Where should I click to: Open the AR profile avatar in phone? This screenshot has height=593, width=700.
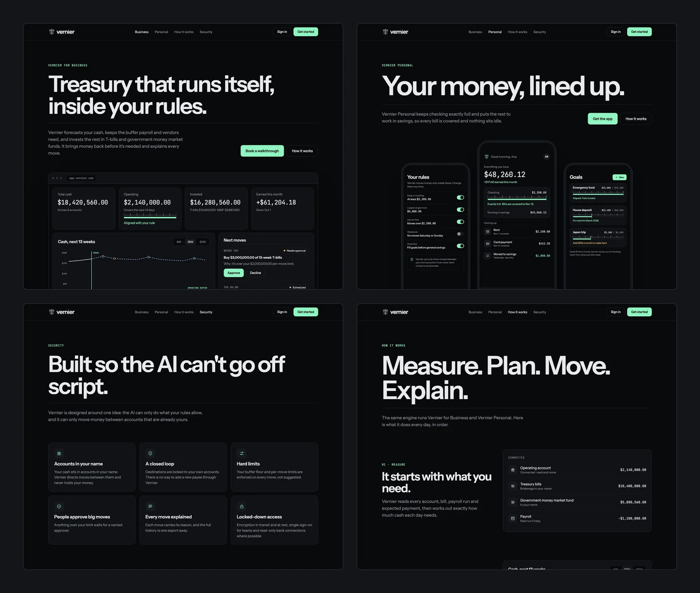pyautogui.click(x=546, y=157)
